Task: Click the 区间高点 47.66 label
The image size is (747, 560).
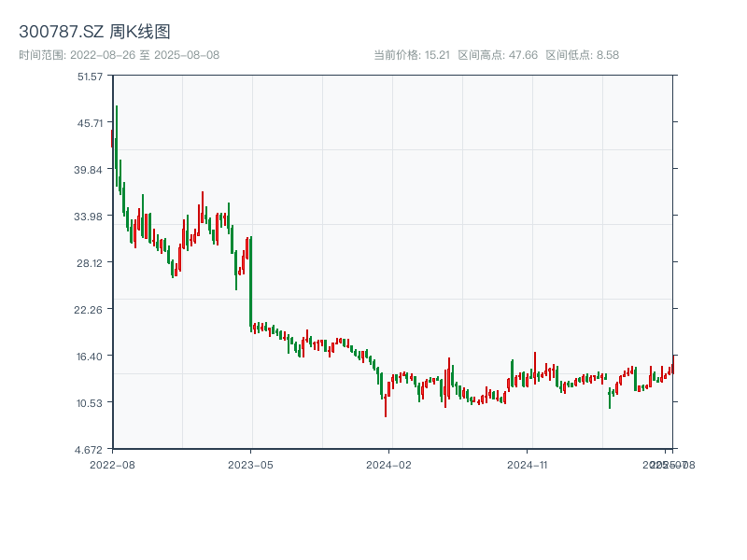Action: [498, 55]
